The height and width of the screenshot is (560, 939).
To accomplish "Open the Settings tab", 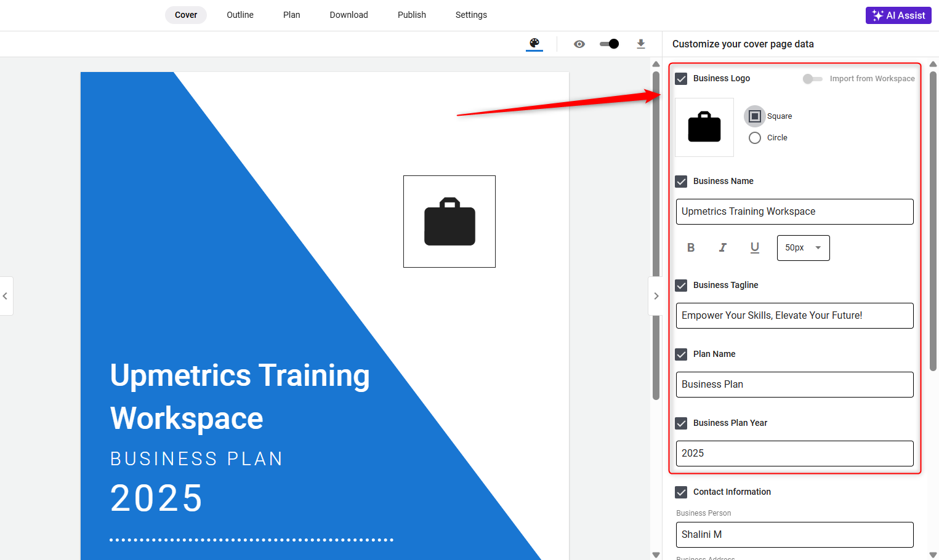I will click(x=471, y=15).
